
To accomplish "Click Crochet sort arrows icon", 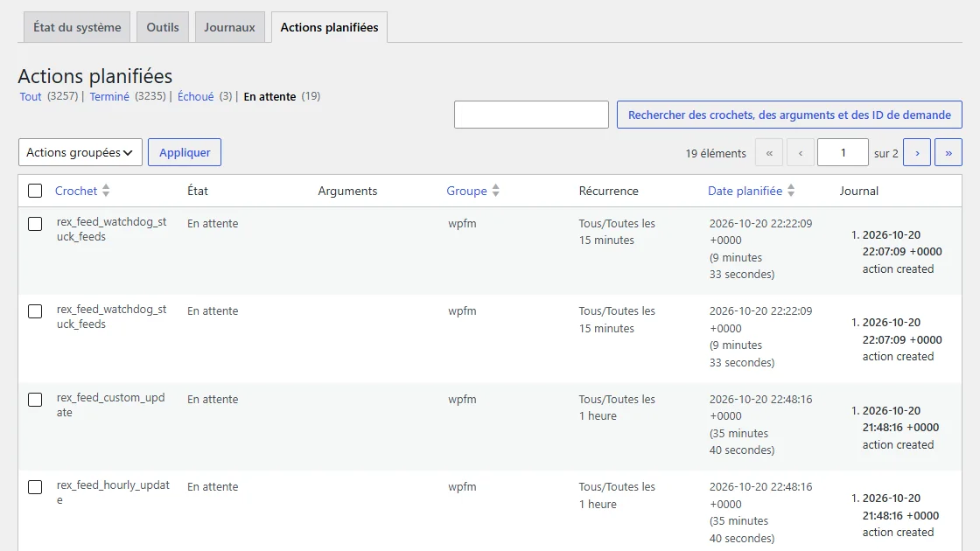I will coord(106,191).
